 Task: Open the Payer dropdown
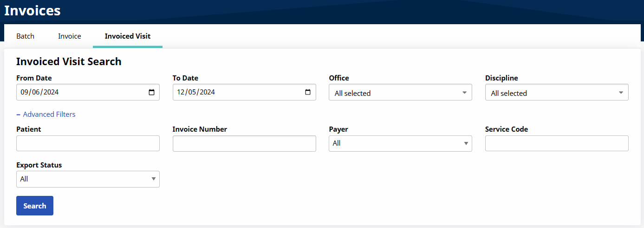point(400,143)
